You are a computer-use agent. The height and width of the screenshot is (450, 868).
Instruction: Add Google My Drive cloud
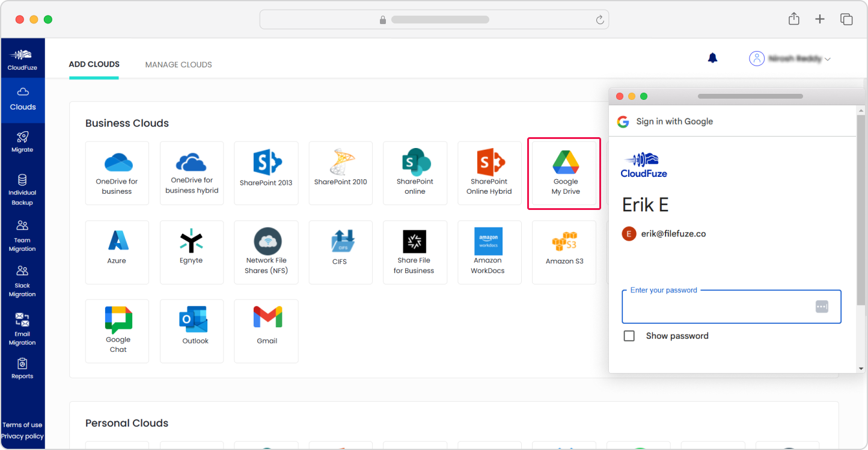[564, 173]
